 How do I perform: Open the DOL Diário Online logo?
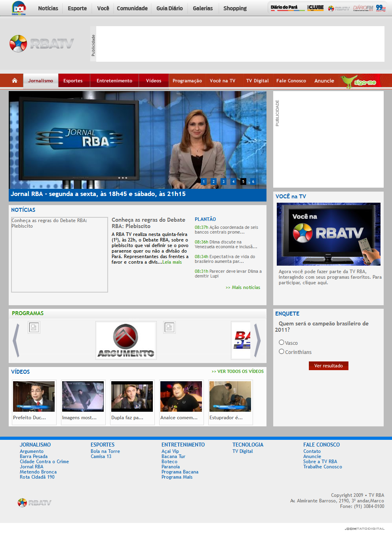(x=19, y=8)
